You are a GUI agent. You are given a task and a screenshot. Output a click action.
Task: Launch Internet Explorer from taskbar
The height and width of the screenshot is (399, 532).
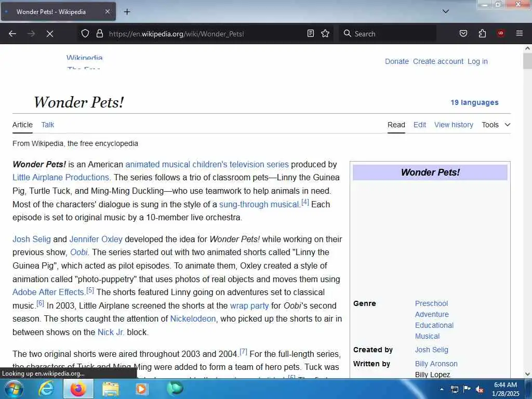pyautogui.click(x=46, y=389)
